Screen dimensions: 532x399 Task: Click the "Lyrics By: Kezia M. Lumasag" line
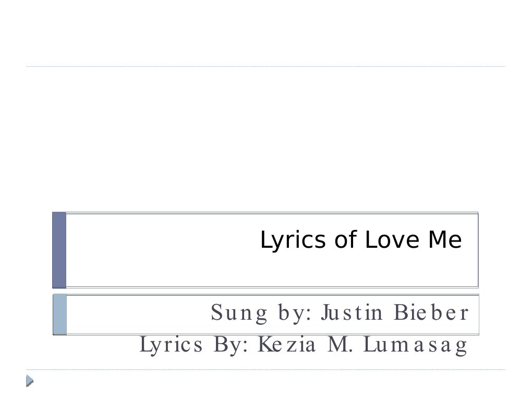tap(303, 345)
